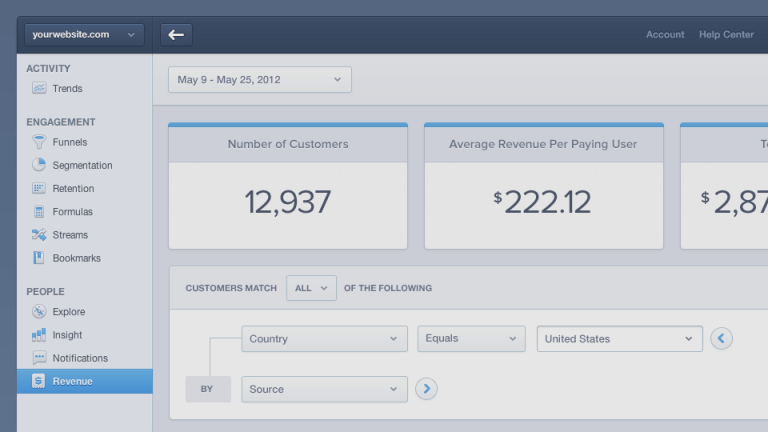Image resolution: width=768 pixels, height=432 pixels.
Task: Click the Segmentation pie icon
Action: pos(39,165)
